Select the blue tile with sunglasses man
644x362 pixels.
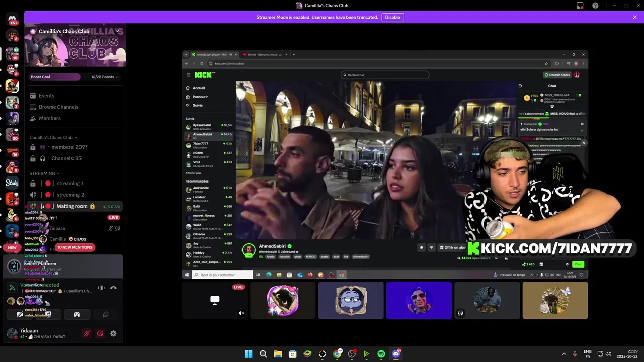click(419, 300)
